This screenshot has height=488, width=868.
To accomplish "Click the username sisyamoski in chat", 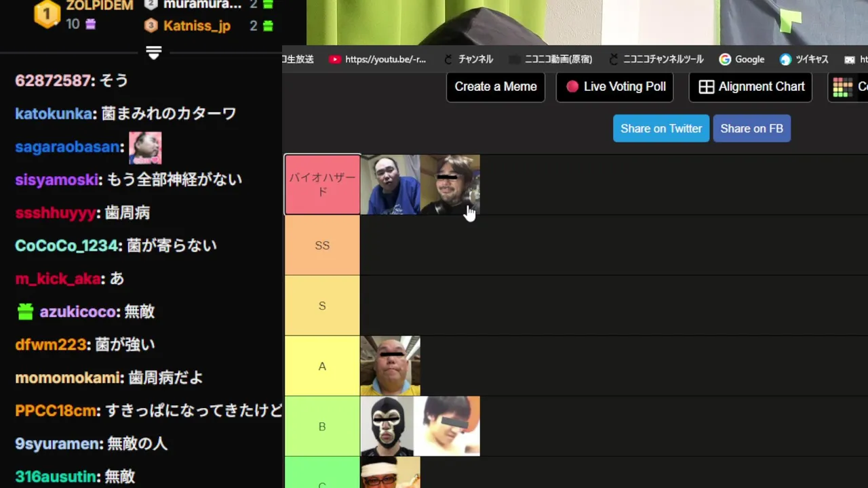I will pyautogui.click(x=58, y=180).
